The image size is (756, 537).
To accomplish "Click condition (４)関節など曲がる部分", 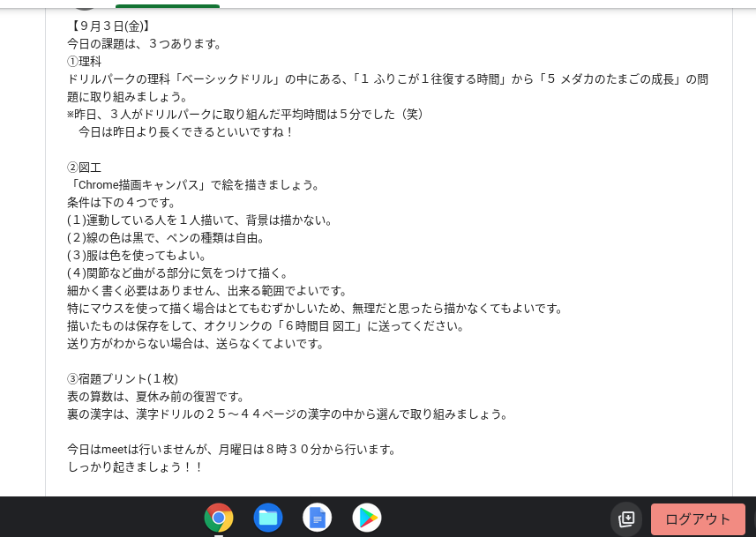I will click(x=178, y=273).
